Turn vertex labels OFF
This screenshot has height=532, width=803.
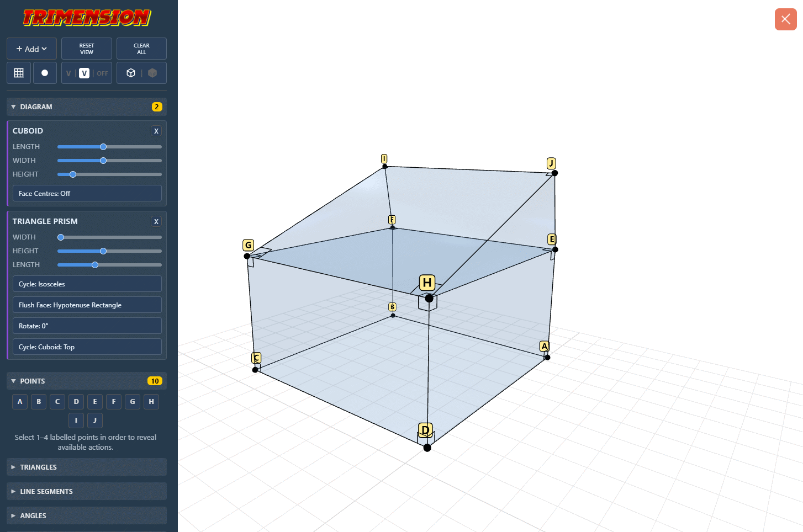point(103,73)
